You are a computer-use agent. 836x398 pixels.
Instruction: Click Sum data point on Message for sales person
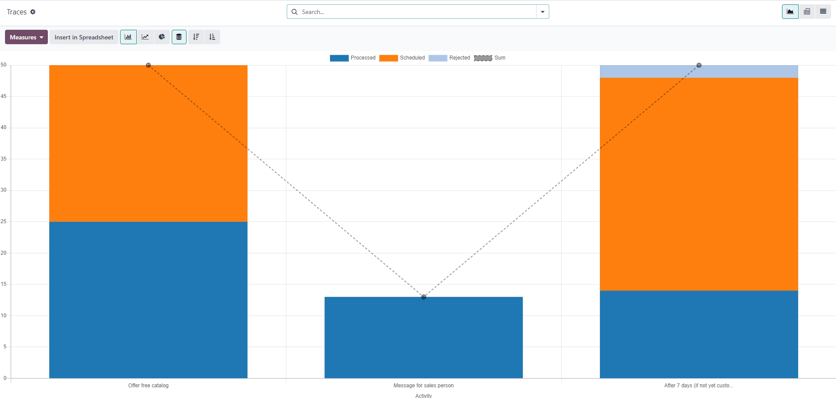click(423, 297)
